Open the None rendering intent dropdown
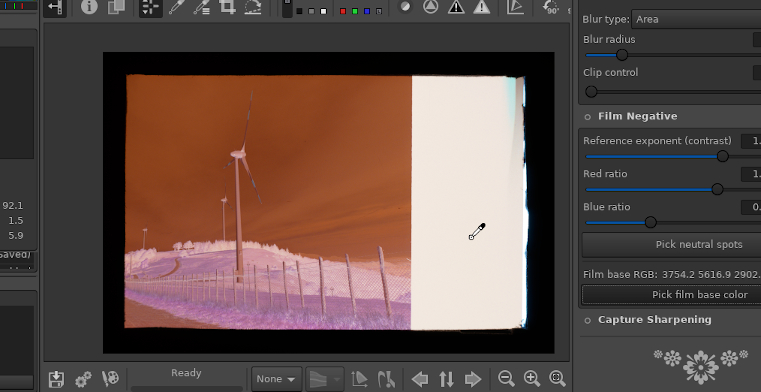The image size is (761, 392). click(277, 379)
